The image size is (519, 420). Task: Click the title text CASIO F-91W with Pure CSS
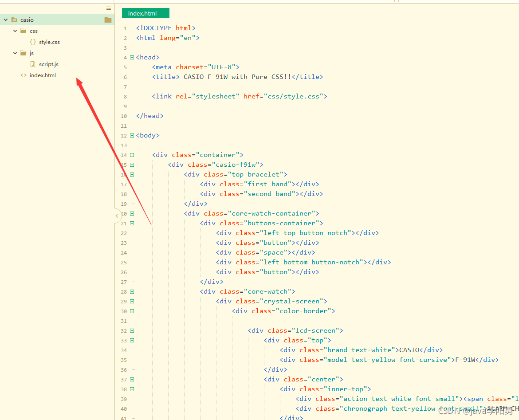238,77
